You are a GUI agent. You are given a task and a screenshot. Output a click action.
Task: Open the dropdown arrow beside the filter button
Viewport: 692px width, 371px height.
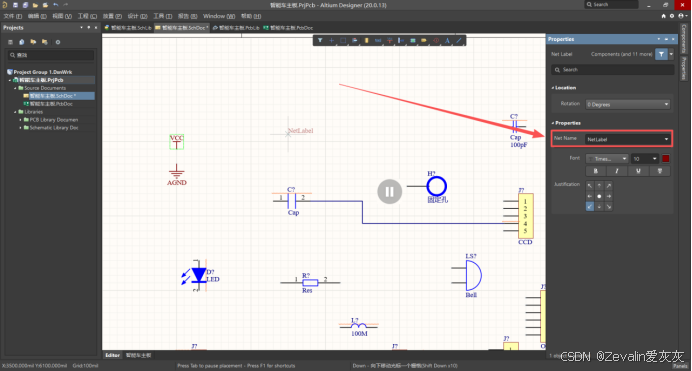(671, 54)
